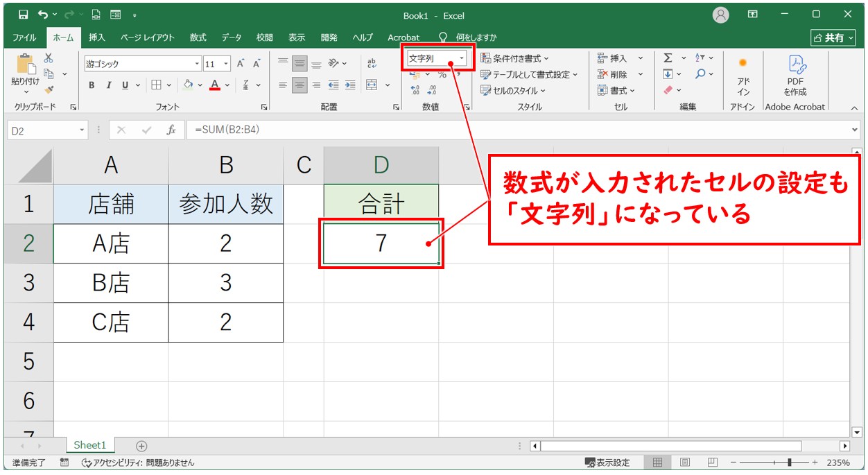Screen dimensions: 868x475
Task: Open the ribbon display options icon
Action: tap(753, 15)
